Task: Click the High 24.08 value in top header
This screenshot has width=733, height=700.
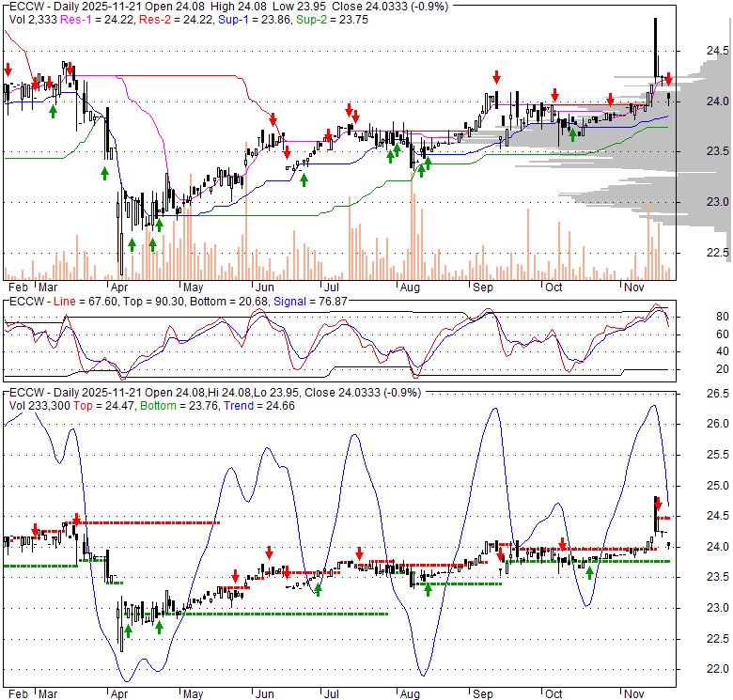Action: pos(239,7)
